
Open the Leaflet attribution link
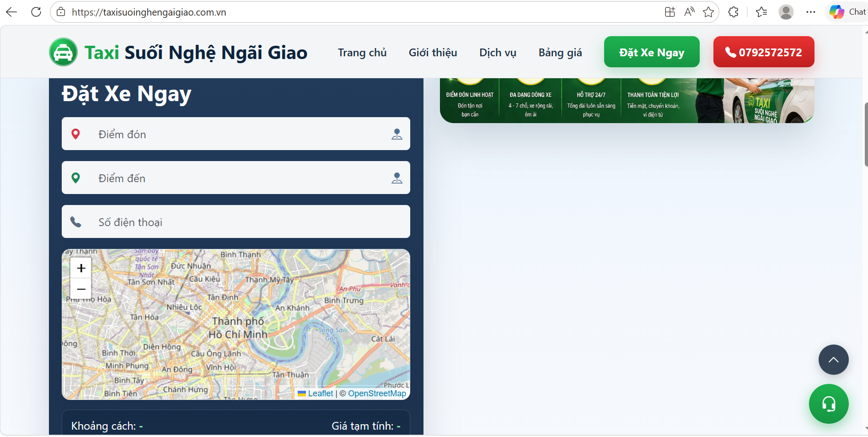pyautogui.click(x=320, y=394)
